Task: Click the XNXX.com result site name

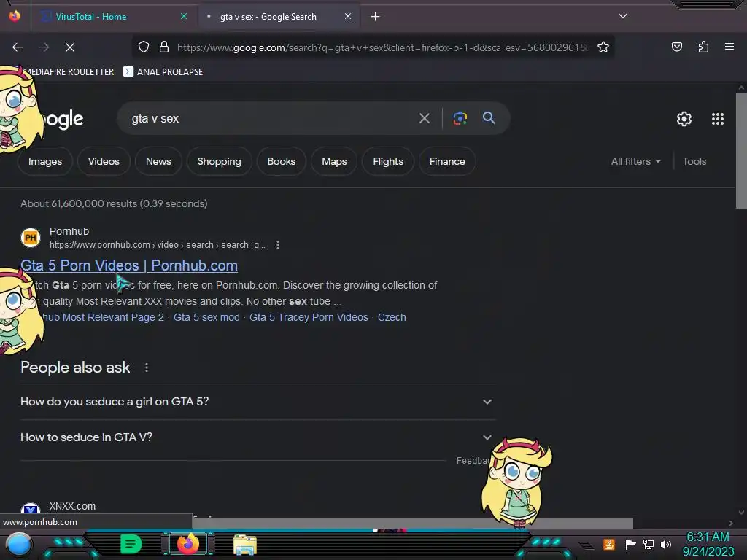Action: pos(72,506)
